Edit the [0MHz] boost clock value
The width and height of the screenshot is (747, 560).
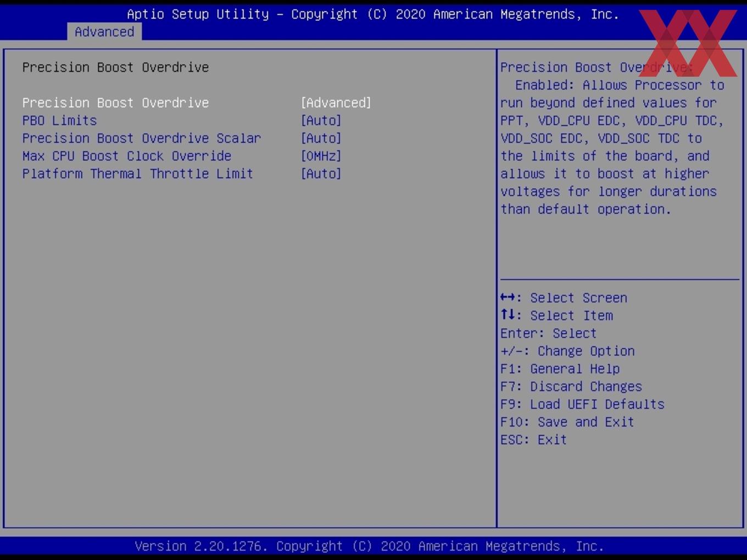pyautogui.click(x=321, y=156)
